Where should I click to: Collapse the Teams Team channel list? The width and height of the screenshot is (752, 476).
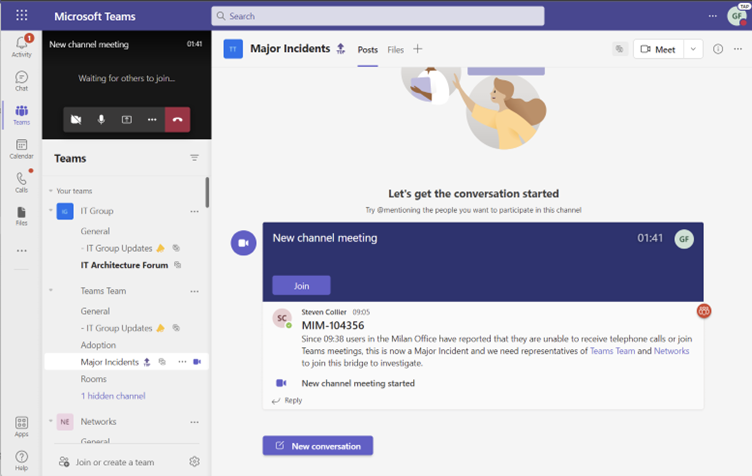tap(51, 290)
